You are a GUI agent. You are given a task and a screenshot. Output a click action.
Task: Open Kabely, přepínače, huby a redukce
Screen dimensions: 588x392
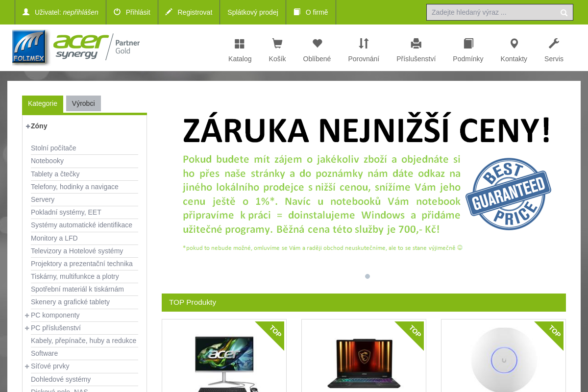[83, 341]
